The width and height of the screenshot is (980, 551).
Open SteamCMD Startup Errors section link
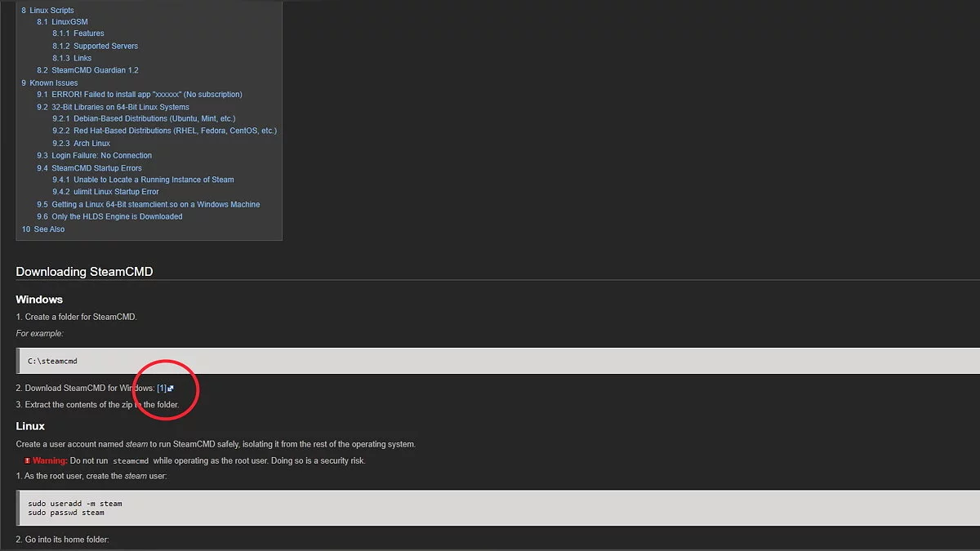tap(96, 168)
